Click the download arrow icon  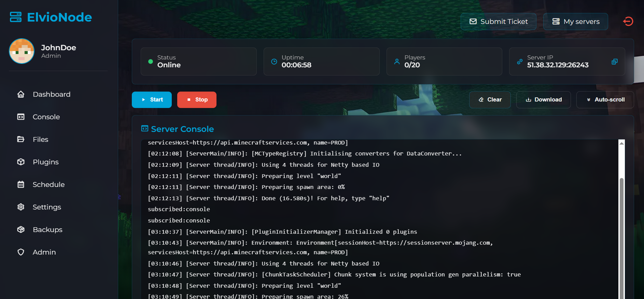(x=529, y=100)
